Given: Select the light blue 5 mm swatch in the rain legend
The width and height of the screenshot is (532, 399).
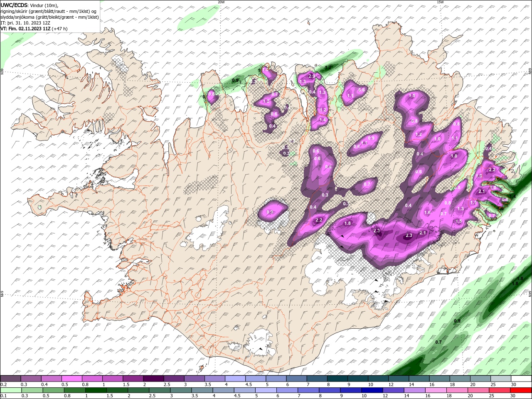Looking at the screenshot, I should (266, 390).
